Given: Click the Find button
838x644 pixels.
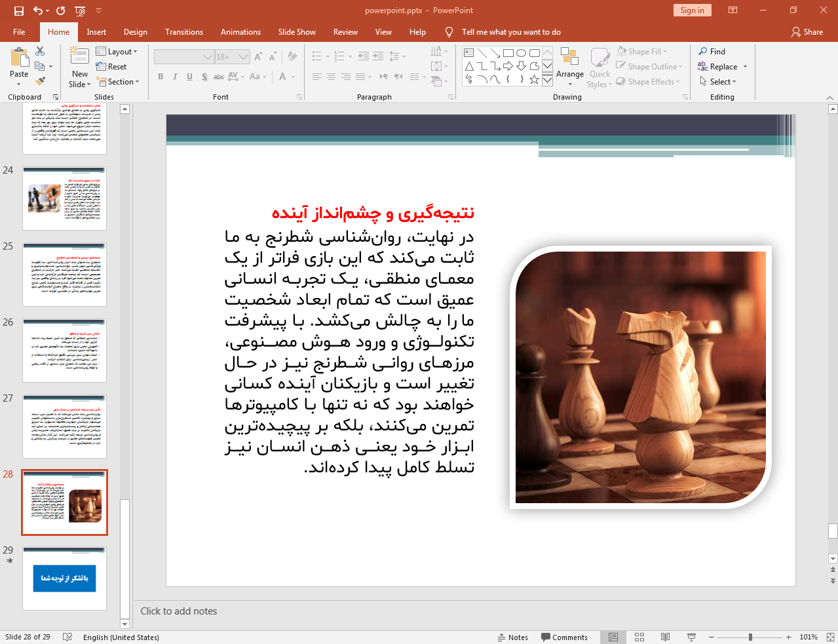Looking at the screenshot, I should 712,51.
